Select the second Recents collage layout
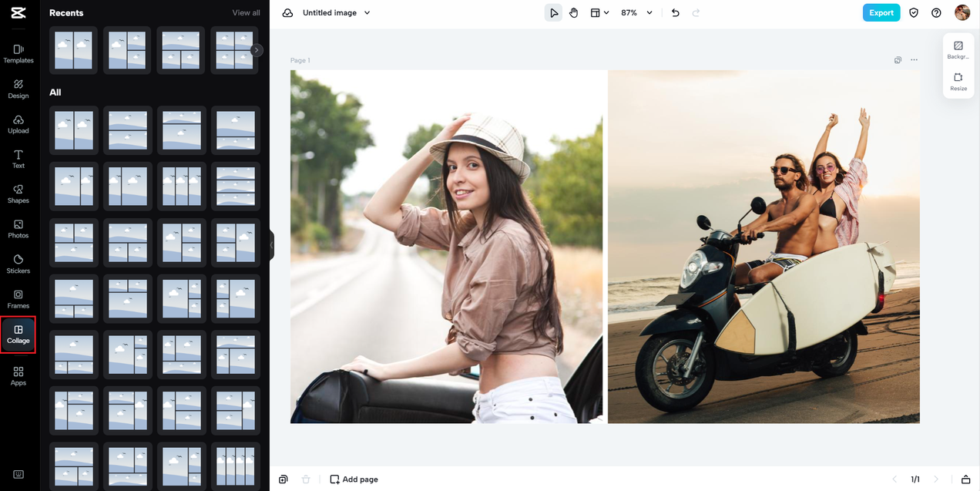The width and height of the screenshot is (980, 491). pos(128,51)
